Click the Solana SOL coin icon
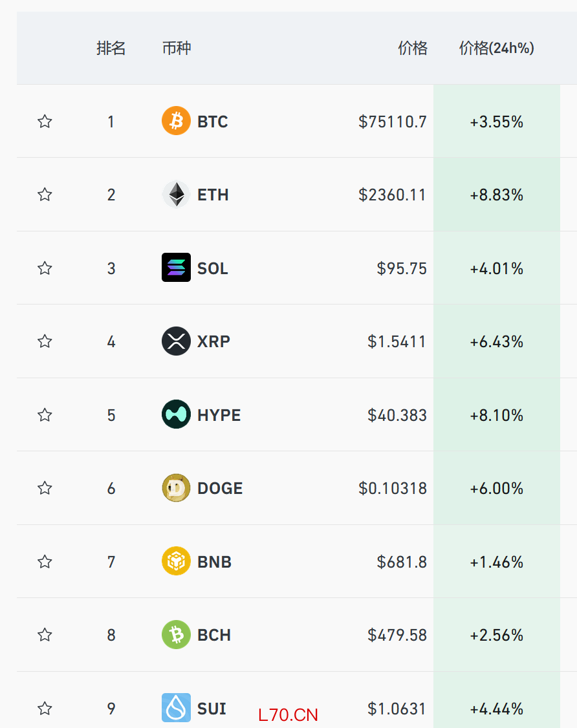The width and height of the screenshot is (577, 728). (x=176, y=268)
